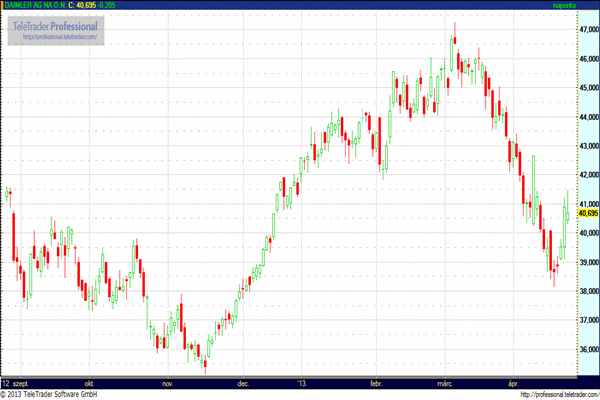Click the 2013 TeleTrader Software GmbH copyright text
The width and height of the screenshot is (600, 400).
click(59, 394)
